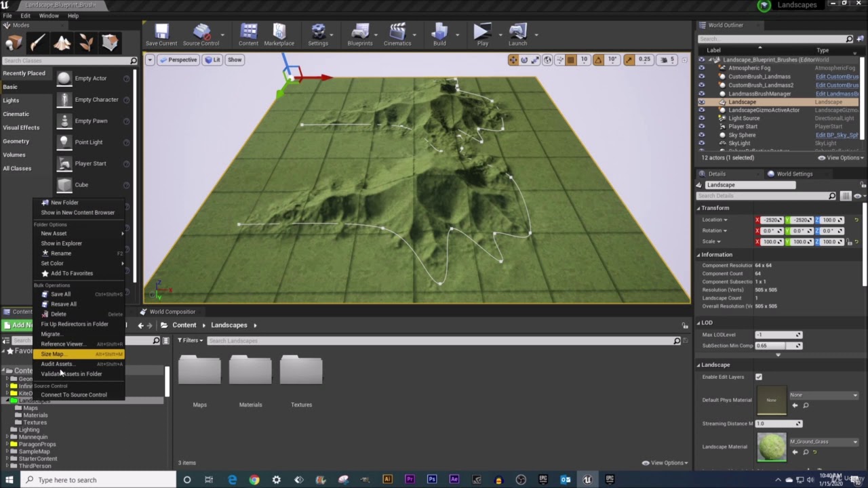Toggle scale snapping in viewport toolbar
The height and width of the screenshot is (488, 868).
tap(629, 60)
